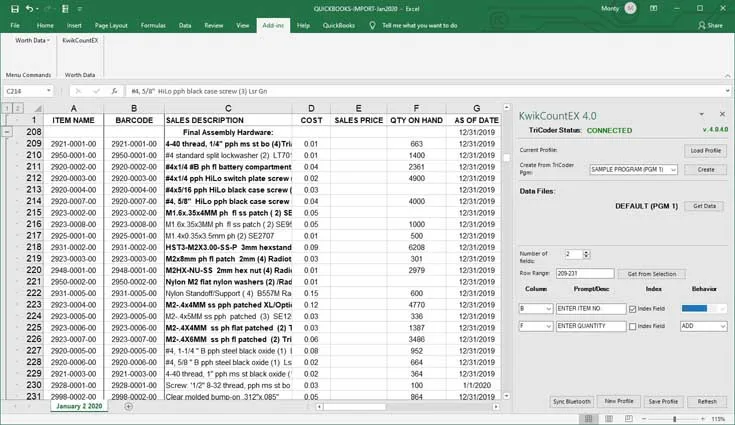This screenshot has width=735, height=425.
Task: Open the Page Layout tab
Action: (x=111, y=25)
